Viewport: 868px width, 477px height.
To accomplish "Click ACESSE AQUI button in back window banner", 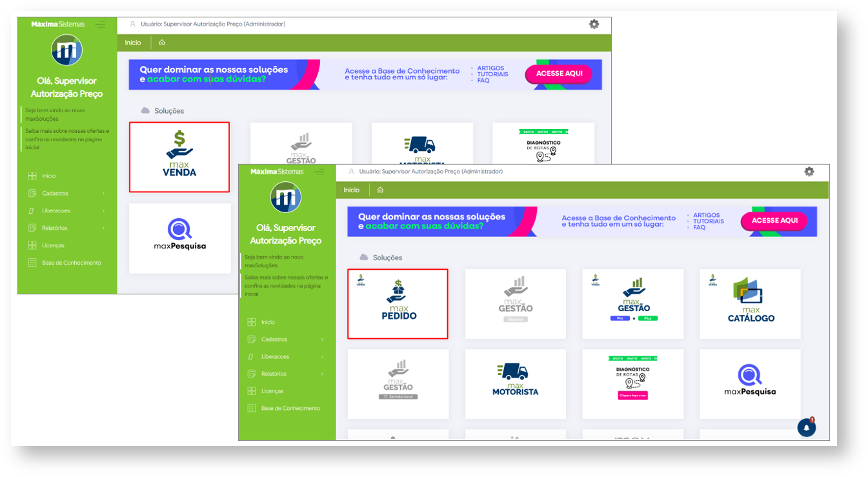I will coord(559,74).
